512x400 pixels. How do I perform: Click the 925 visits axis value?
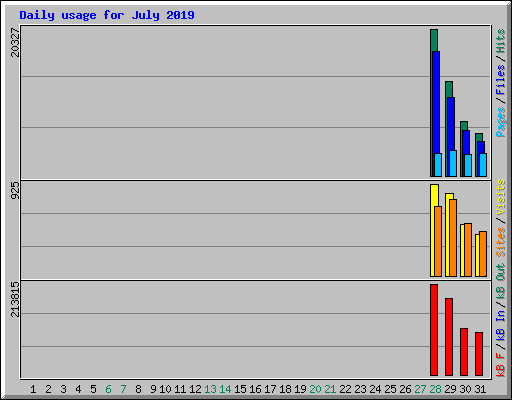pyautogui.click(x=15, y=191)
